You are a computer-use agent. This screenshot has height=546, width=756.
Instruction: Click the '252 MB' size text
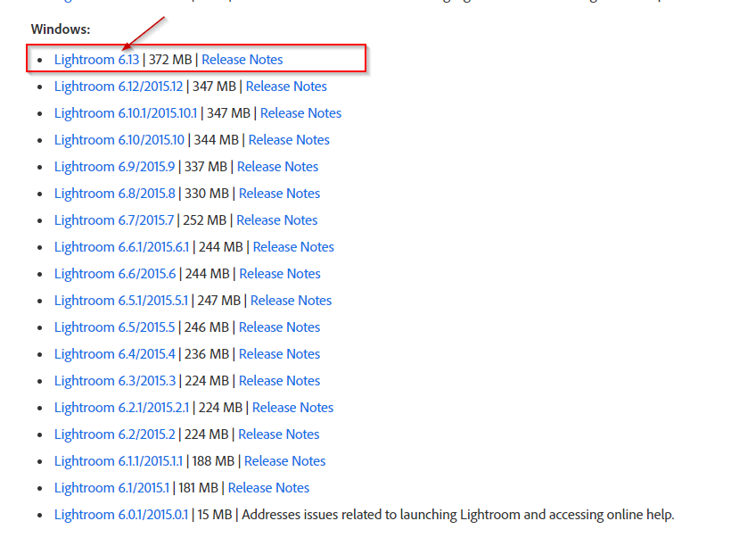click(x=204, y=220)
